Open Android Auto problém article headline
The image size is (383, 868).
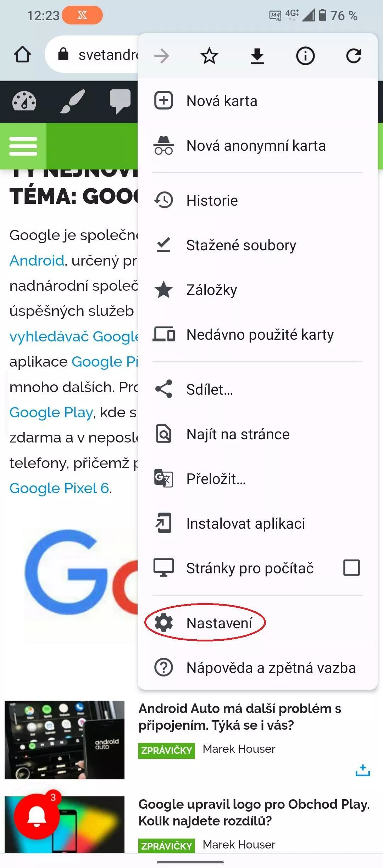240,717
